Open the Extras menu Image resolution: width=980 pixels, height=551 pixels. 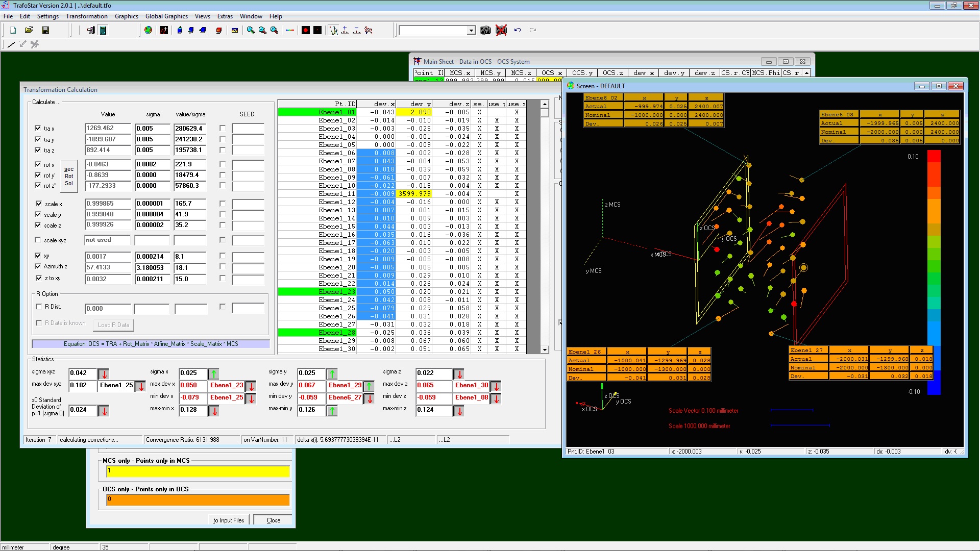point(225,16)
